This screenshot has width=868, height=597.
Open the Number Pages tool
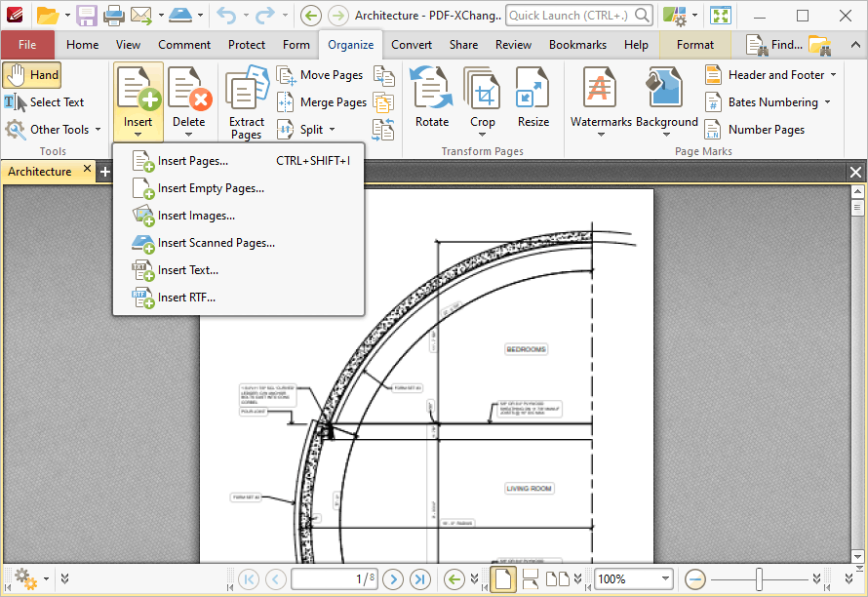755,130
